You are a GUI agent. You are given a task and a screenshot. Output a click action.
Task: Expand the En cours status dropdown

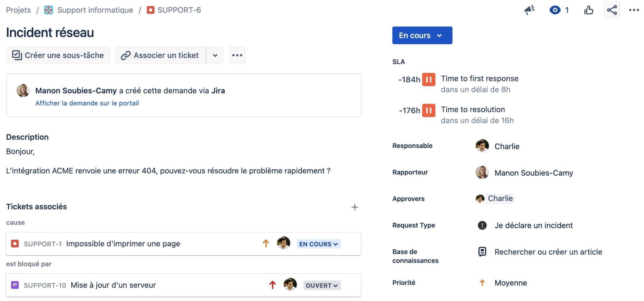(422, 35)
